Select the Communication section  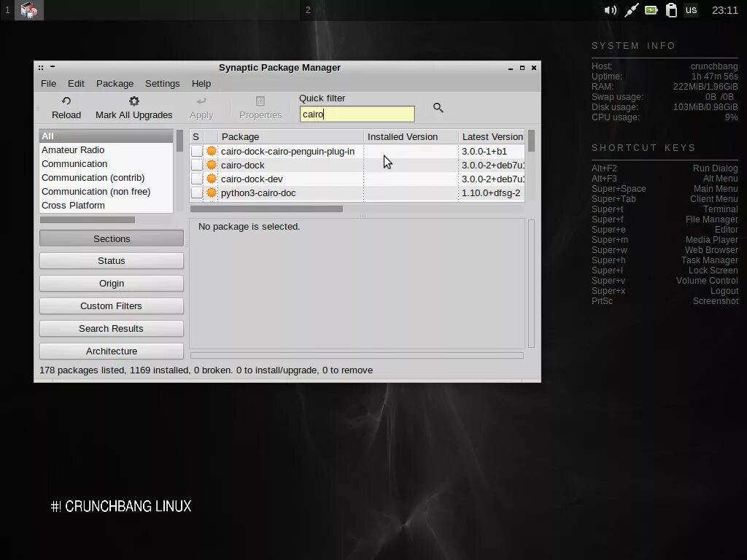(x=106, y=163)
